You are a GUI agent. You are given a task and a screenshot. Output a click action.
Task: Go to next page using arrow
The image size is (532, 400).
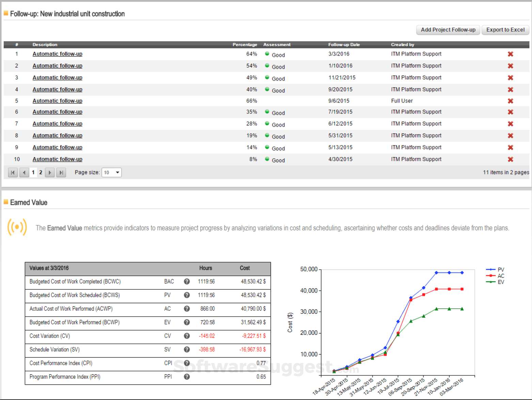(50, 173)
